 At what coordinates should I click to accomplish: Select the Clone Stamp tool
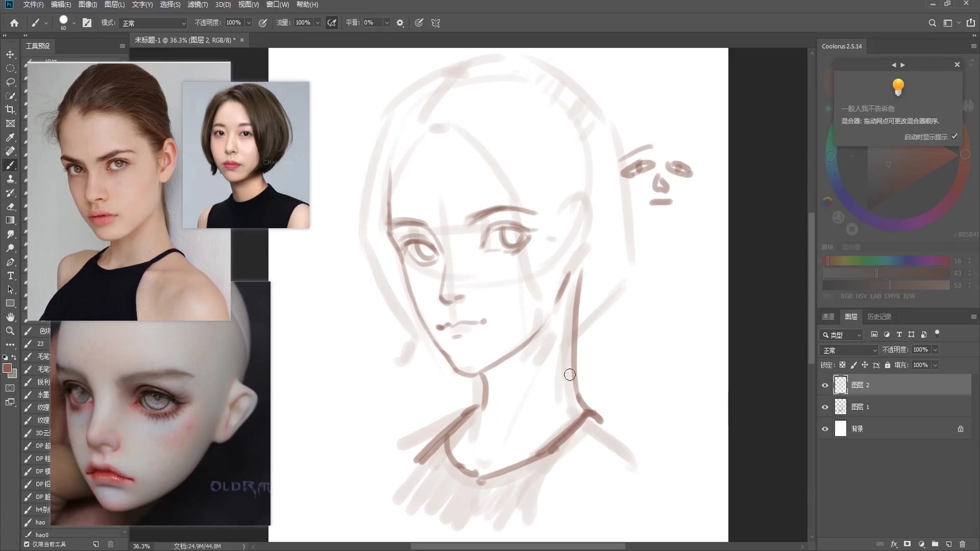10,179
